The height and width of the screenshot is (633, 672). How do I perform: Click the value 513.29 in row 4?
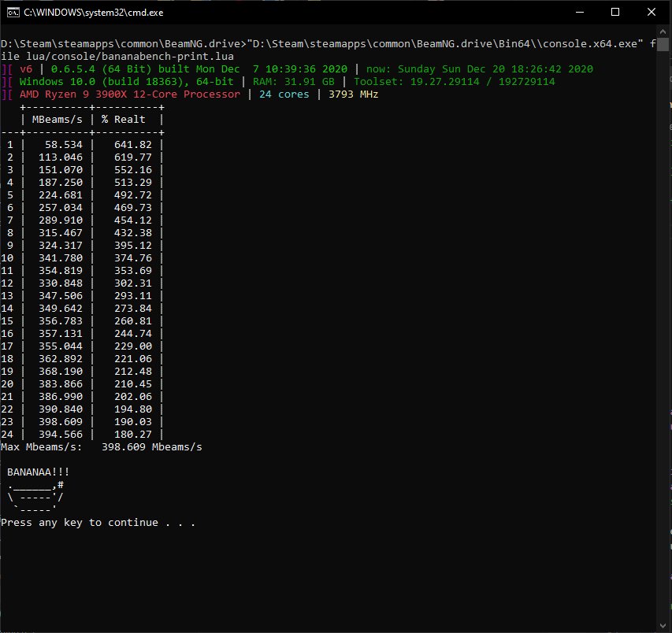[133, 183]
